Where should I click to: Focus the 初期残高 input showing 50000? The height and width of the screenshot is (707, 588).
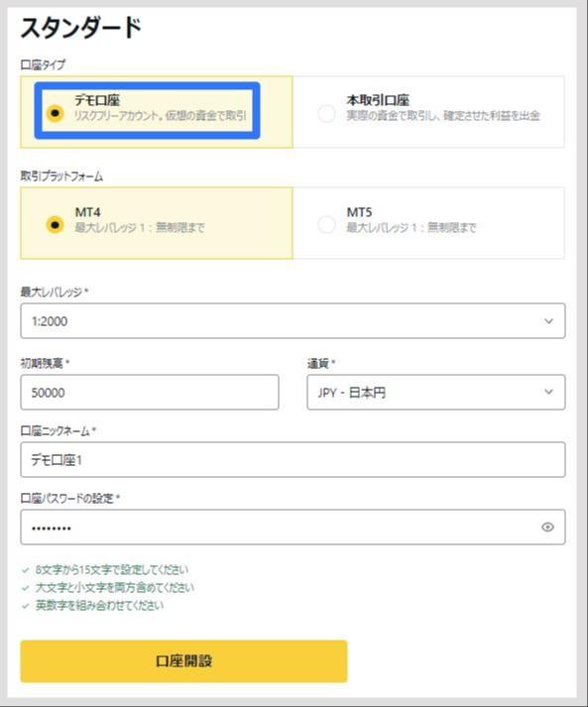coord(150,393)
